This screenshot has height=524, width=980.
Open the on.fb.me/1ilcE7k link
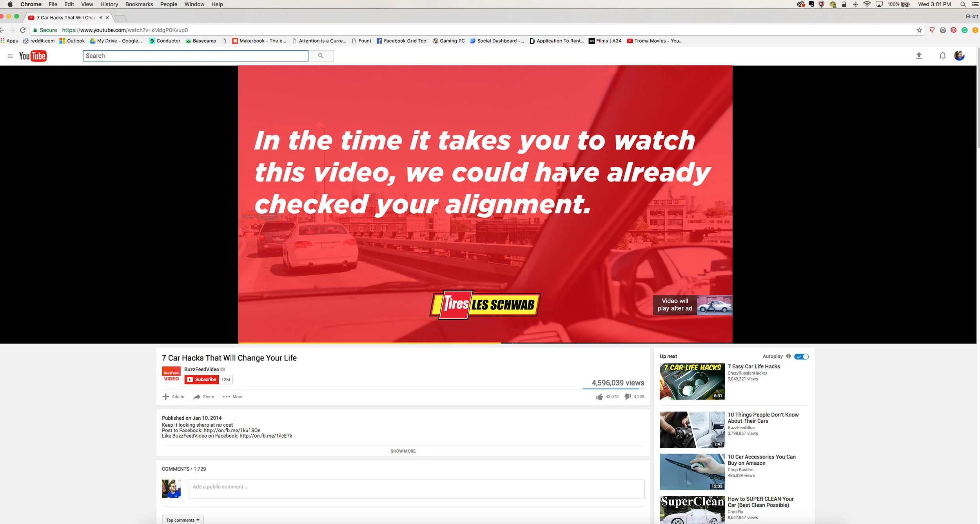point(266,436)
